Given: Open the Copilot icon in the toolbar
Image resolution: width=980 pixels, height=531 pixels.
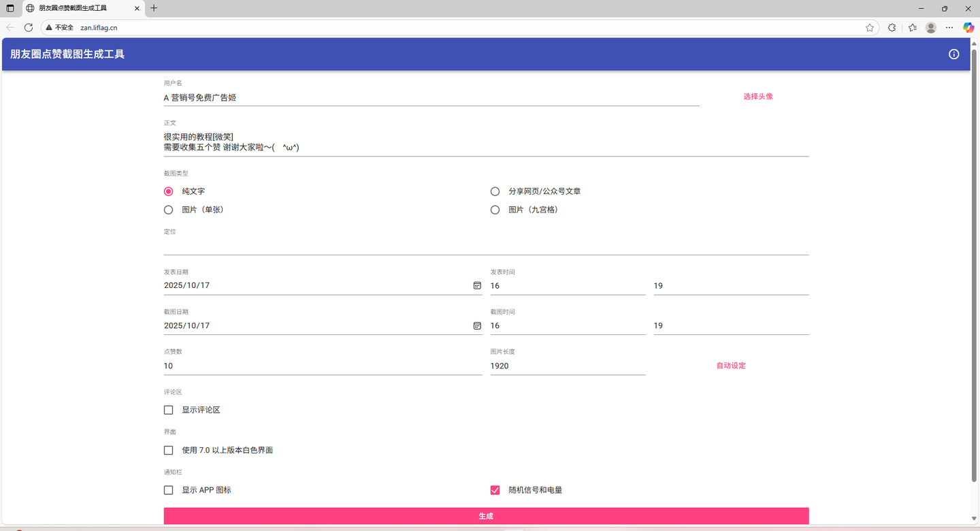Looking at the screenshot, I should point(968,28).
